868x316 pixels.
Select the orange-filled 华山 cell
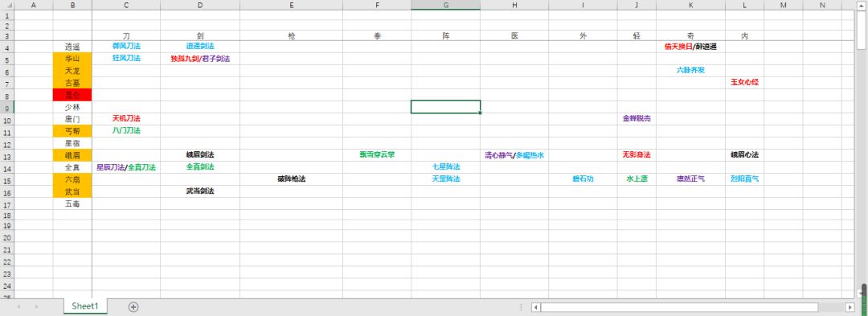coord(72,58)
